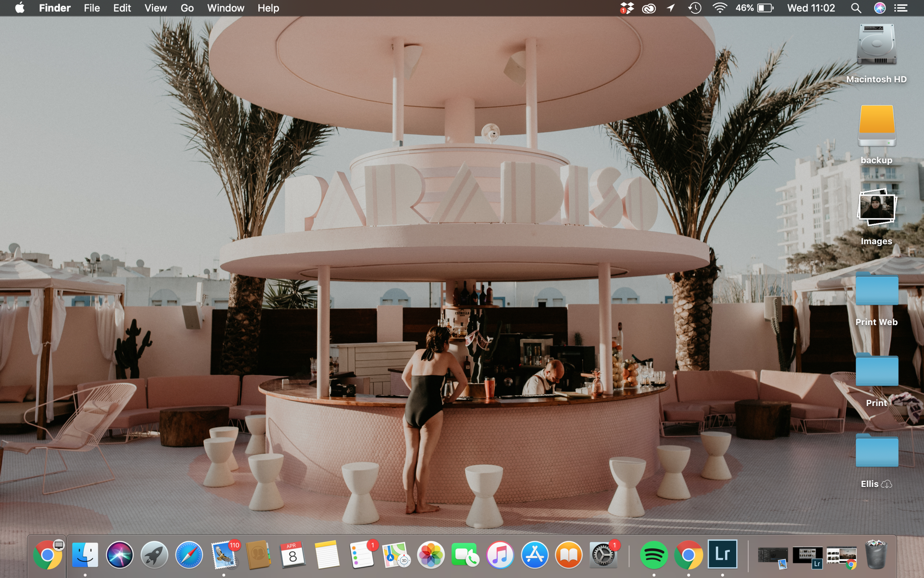Restore the minimized Mail window

click(773, 557)
